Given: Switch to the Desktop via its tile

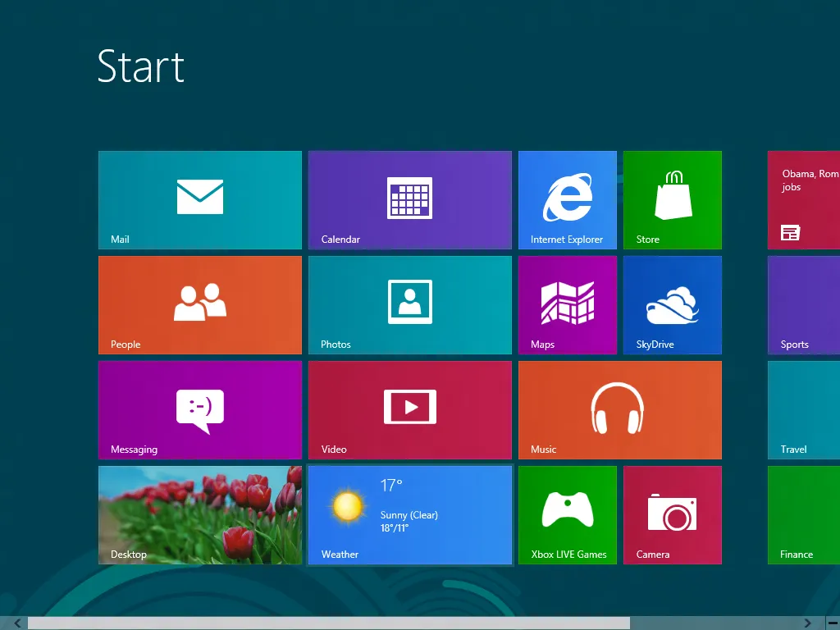Looking at the screenshot, I should [199, 514].
